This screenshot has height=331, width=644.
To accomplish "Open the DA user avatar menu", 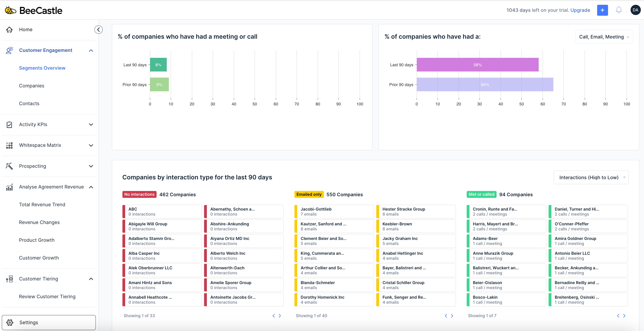I will pos(635,10).
